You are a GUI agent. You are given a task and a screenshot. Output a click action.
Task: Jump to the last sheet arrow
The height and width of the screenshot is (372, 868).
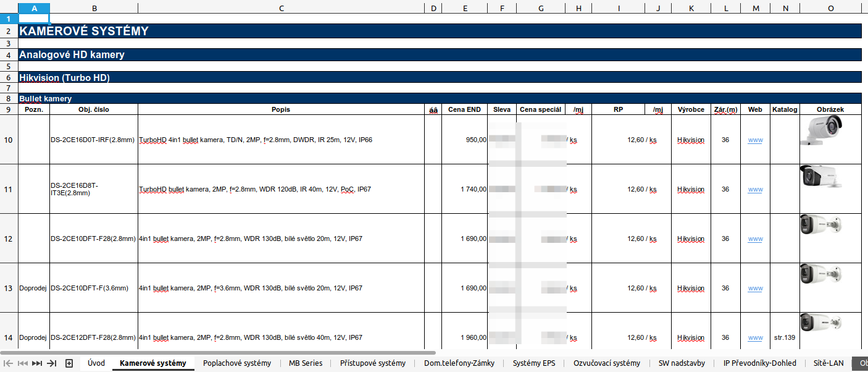tap(52, 363)
